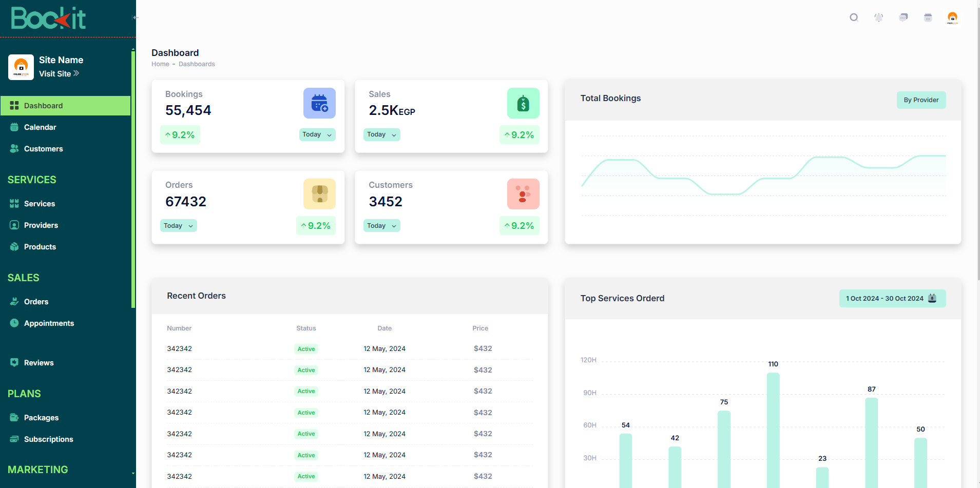Click the Appointments clock icon in the sidebar
The width and height of the screenshot is (980, 488).
14,323
